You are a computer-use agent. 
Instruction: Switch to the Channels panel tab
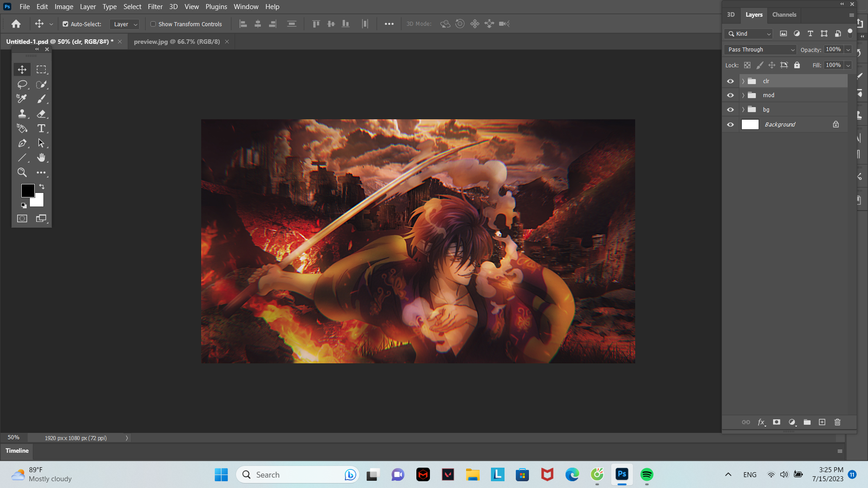(784, 15)
